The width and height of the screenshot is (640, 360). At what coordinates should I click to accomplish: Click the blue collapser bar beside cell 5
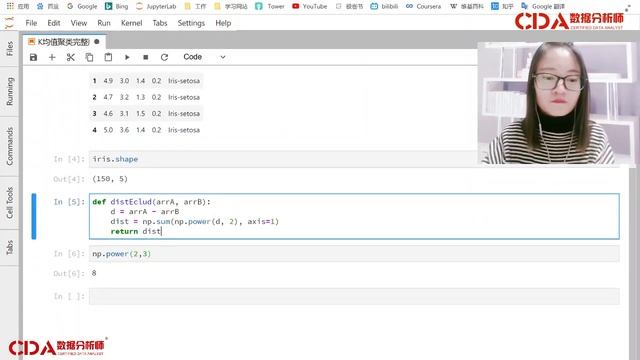[x=34, y=216]
